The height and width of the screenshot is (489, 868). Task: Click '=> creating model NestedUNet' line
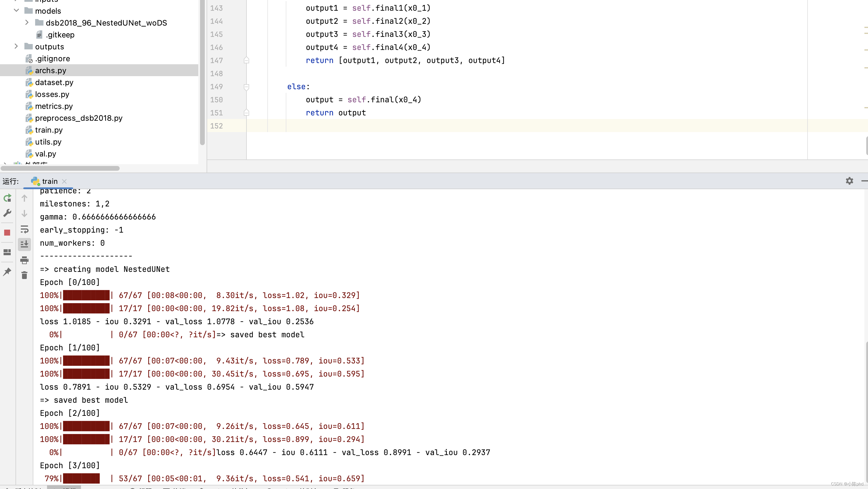coord(105,269)
